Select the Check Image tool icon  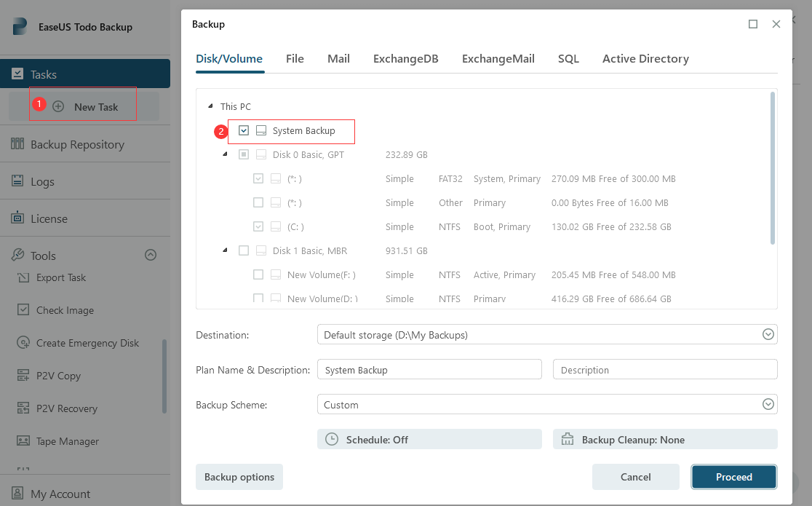tap(23, 310)
